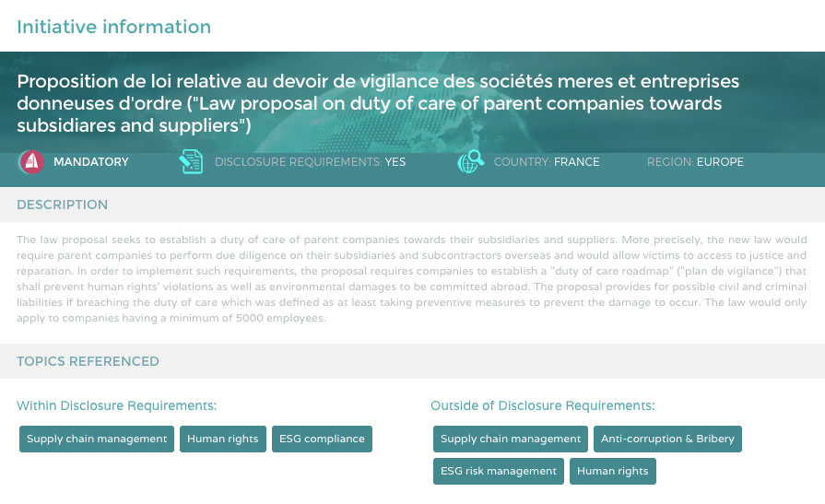The height and width of the screenshot is (504, 825).
Task: Click the red Mandatory sailboat icon
Action: point(31,161)
